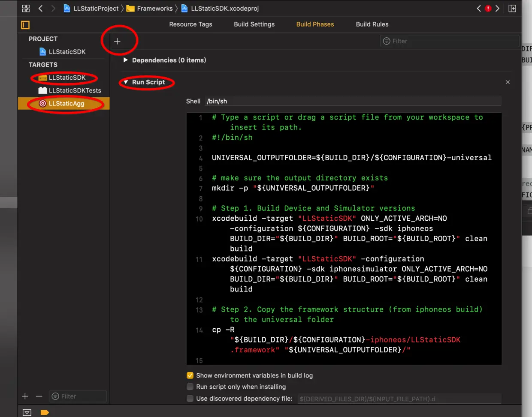Click the LLStaticProject breadcrumb
This screenshot has width=532, height=417.
[91, 9]
